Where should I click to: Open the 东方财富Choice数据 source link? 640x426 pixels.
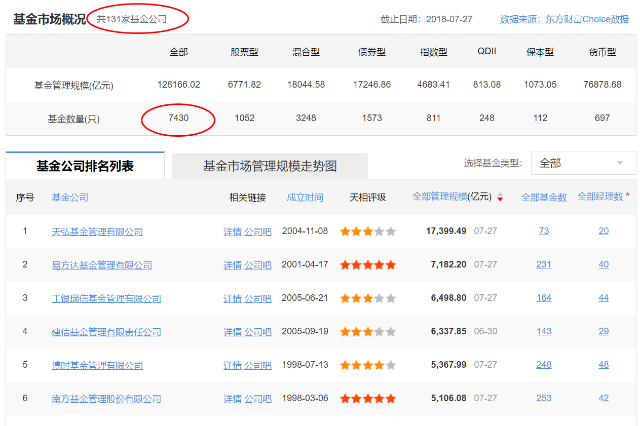[x=587, y=19]
